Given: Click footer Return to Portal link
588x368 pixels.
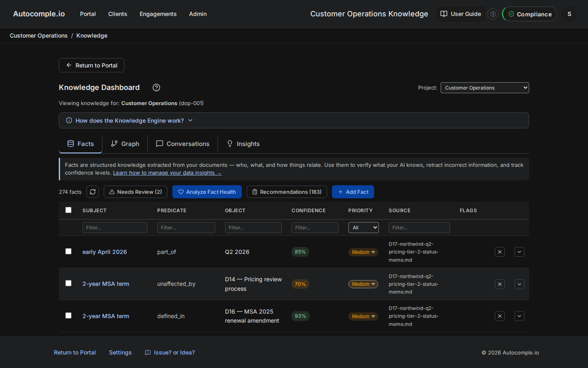Looking at the screenshot, I should point(75,352).
